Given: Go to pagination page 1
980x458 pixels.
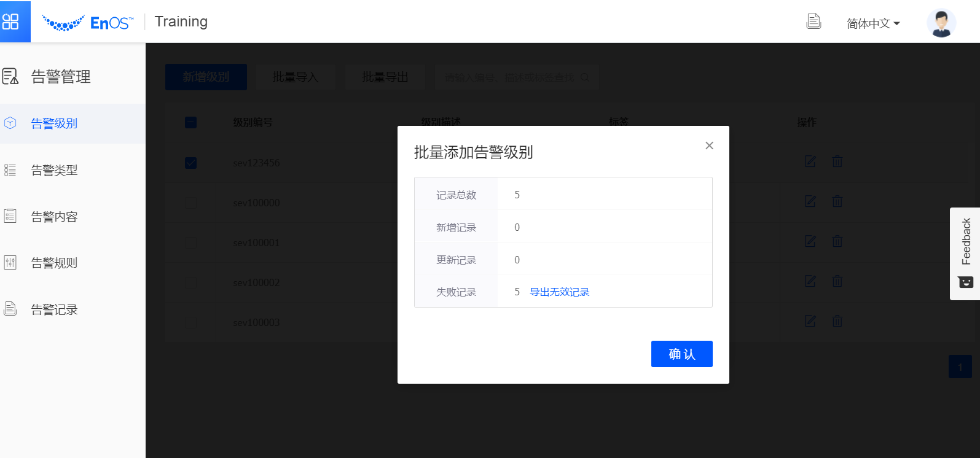Looking at the screenshot, I should click(960, 367).
